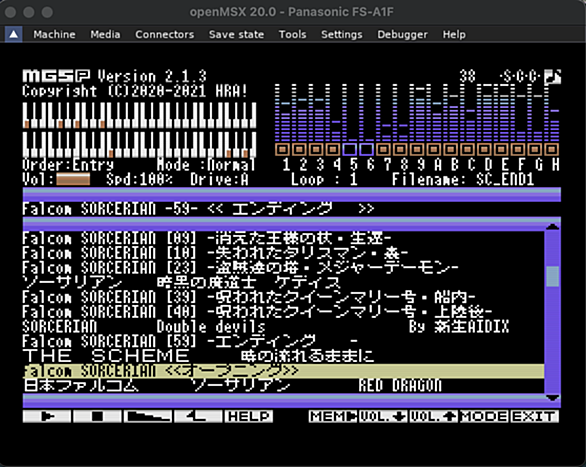Open the Machine menu
This screenshot has height=467, width=586.
pyautogui.click(x=54, y=34)
